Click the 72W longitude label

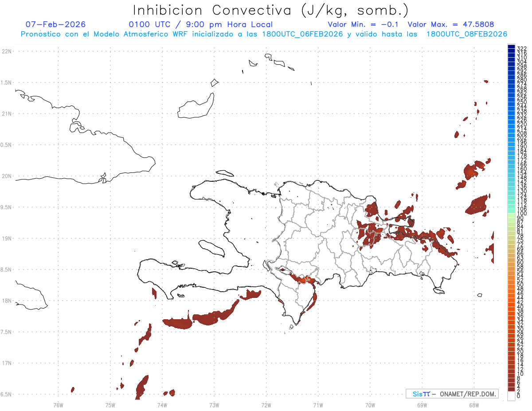click(266, 404)
